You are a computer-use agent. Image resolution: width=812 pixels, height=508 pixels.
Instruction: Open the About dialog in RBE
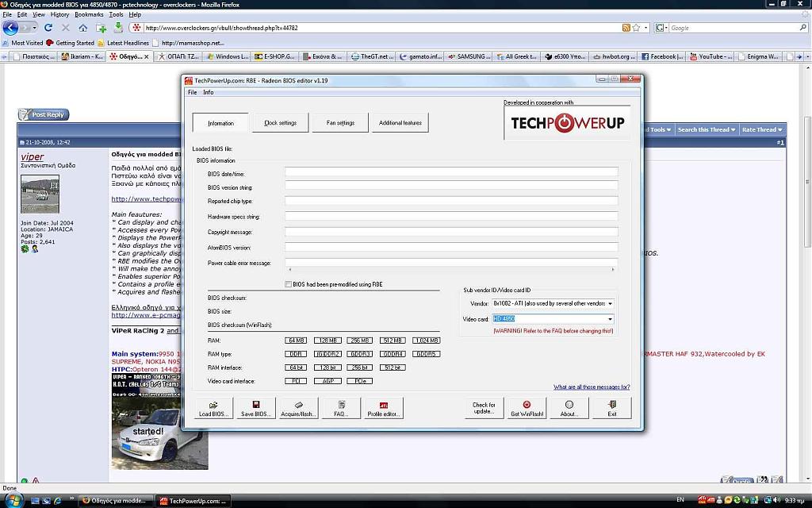(569, 409)
